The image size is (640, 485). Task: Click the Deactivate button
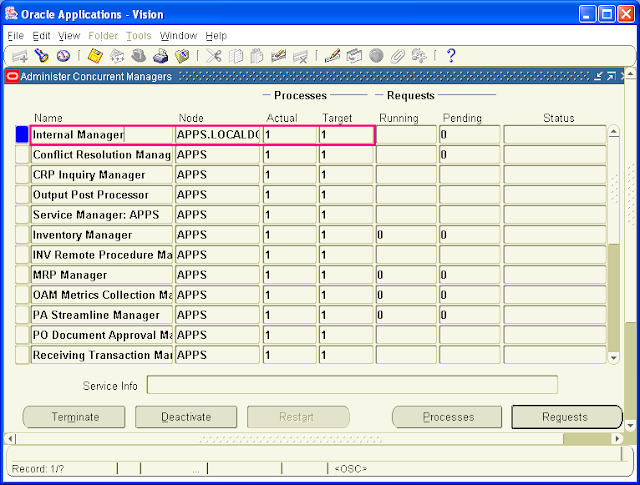point(186,417)
